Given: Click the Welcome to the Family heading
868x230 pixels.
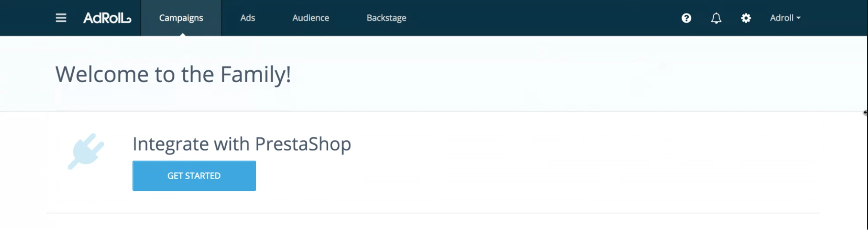Looking at the screenshot, I should coord(173,74).
